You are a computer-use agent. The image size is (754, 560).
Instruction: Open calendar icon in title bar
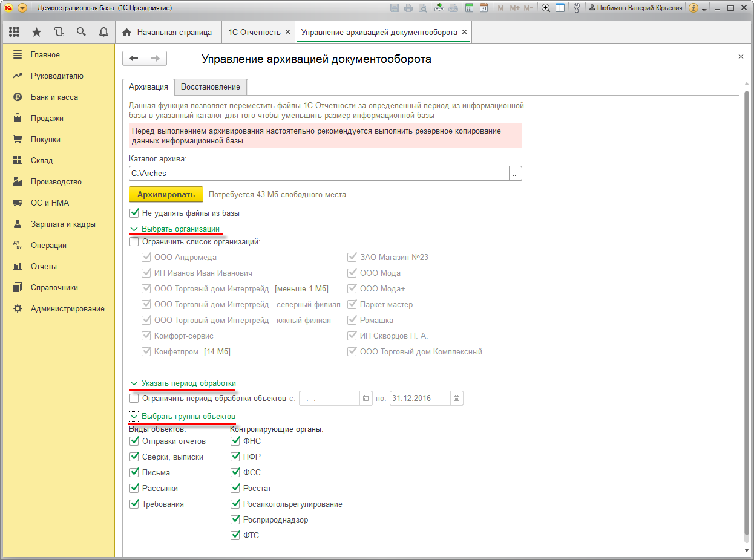pos(484,8)
